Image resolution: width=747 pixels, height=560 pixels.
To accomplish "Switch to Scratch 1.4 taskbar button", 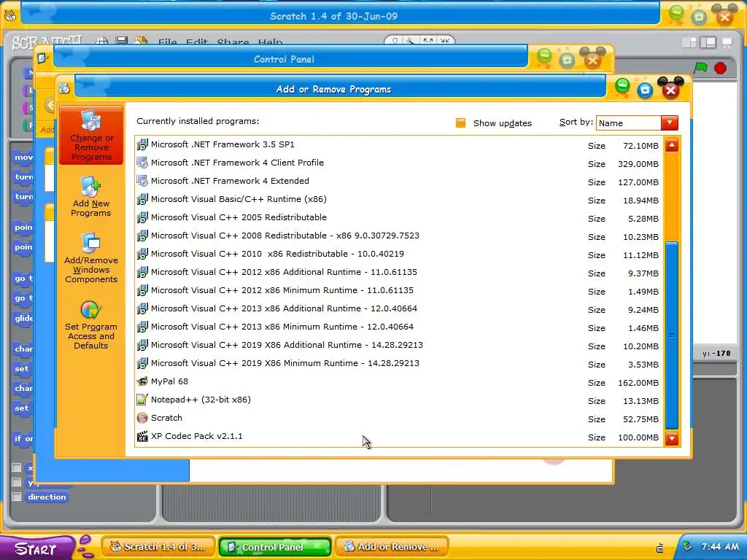I will 158,547.
